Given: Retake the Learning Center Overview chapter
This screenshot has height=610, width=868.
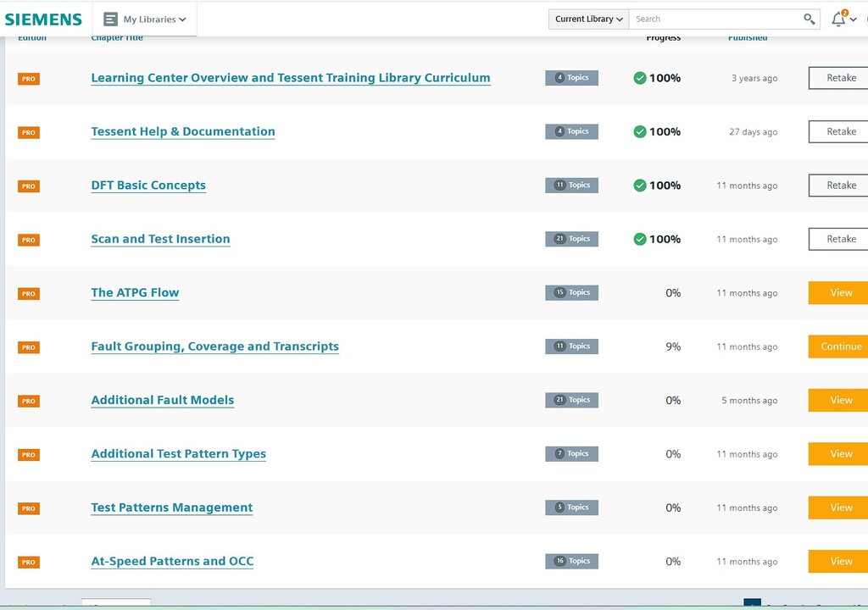Looking at the screenshot, I should coord(840,78).
